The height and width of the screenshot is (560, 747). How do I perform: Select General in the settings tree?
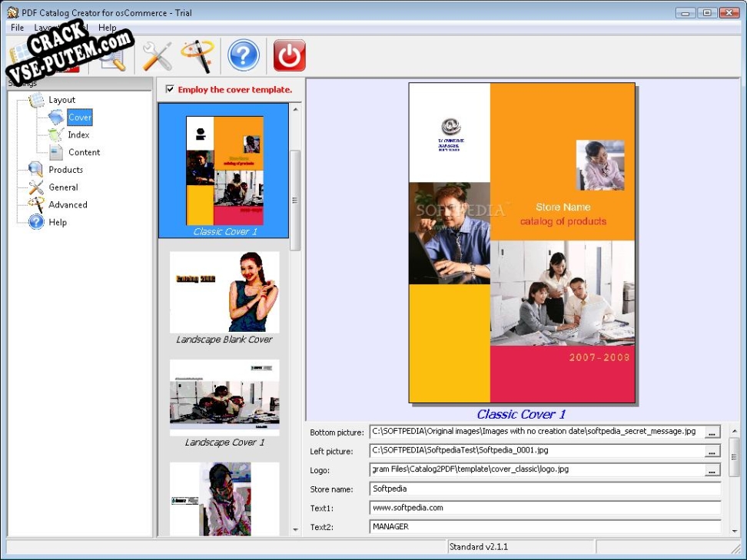click(x=63, y=187)
